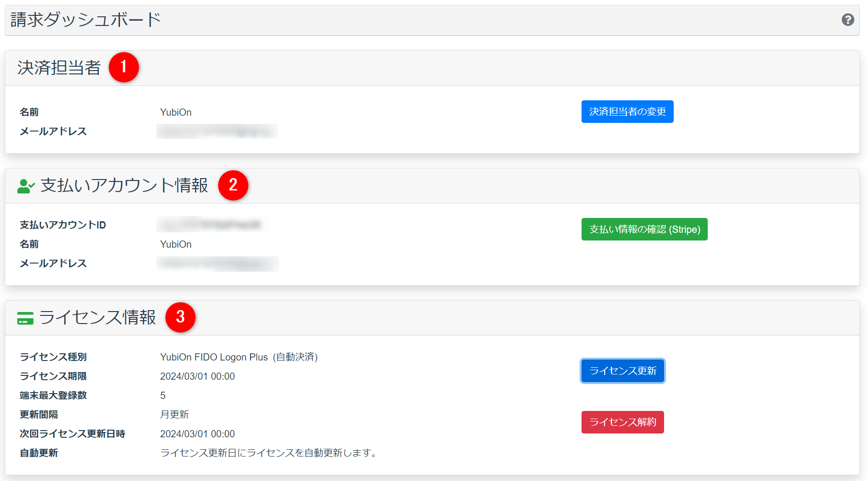Open 支払い情報の確認 (Stripe) button

click(x=644, y=229)
